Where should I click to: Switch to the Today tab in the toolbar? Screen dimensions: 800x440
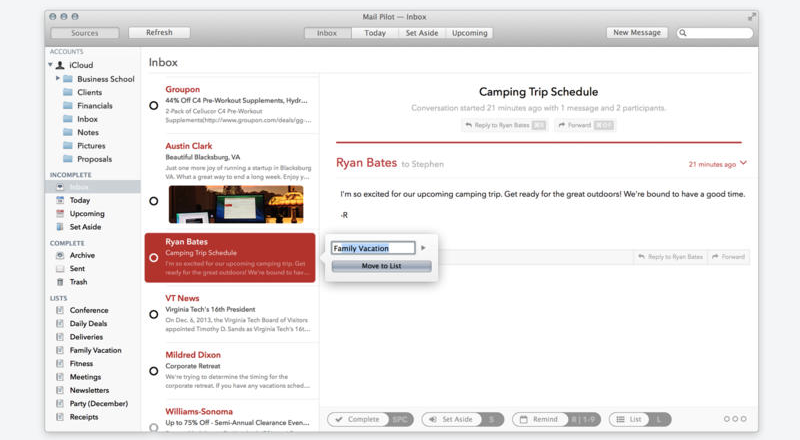375,33
